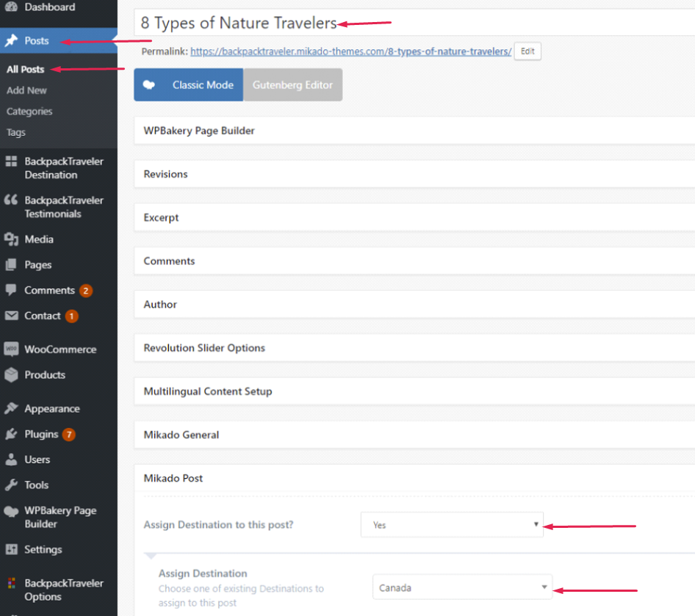Switch to Gutenberg Editor
Screen dimensions: 695x616
click(292, 85)
